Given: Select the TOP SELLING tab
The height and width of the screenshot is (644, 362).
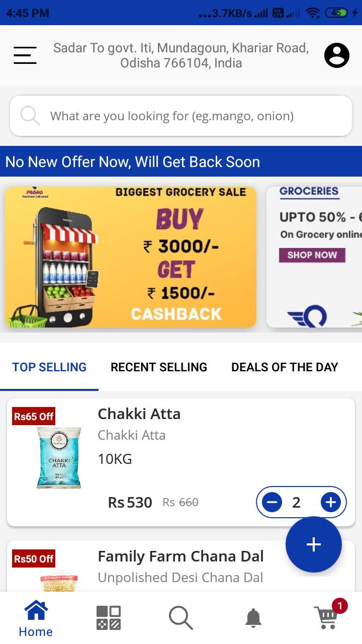Looking at the screenshot, I should [x=49, y=367].
